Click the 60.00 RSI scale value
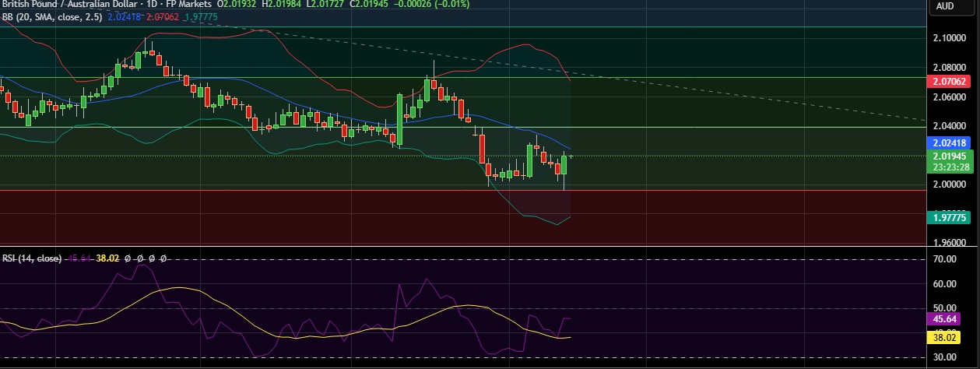This screenshot has width=980, height=369. point(947,285)
